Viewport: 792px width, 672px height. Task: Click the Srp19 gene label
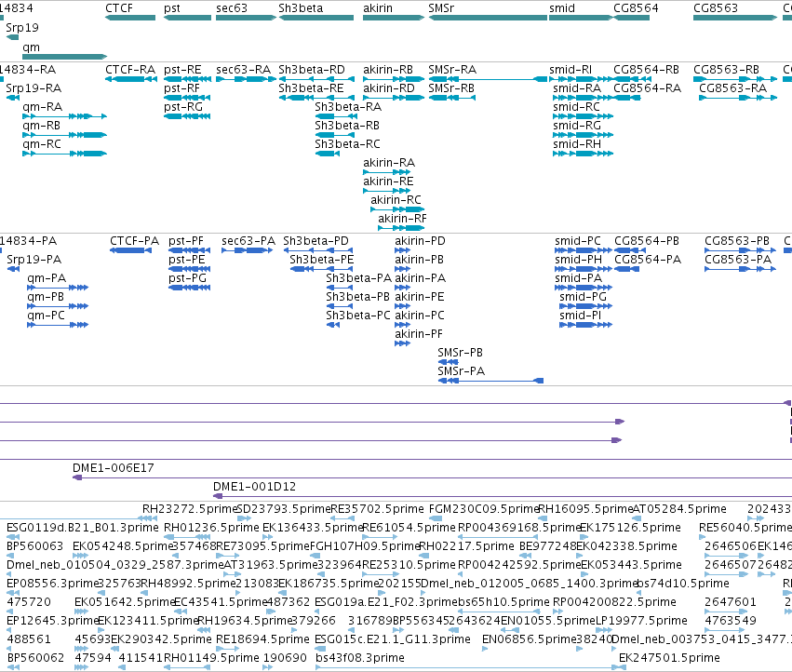(x=22, y=28)
